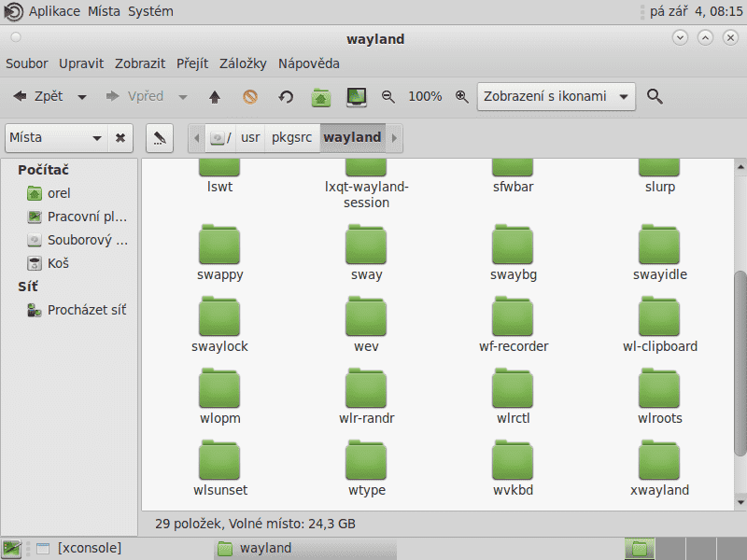Viewport: 747px width, 560px height.
Task: Open the Upravit menu
Action: 81,63
